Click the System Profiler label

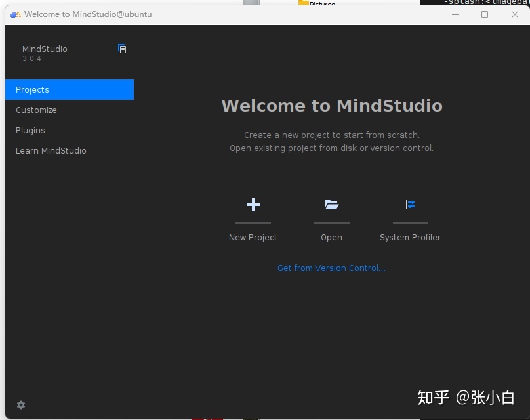tap(410, 237)
